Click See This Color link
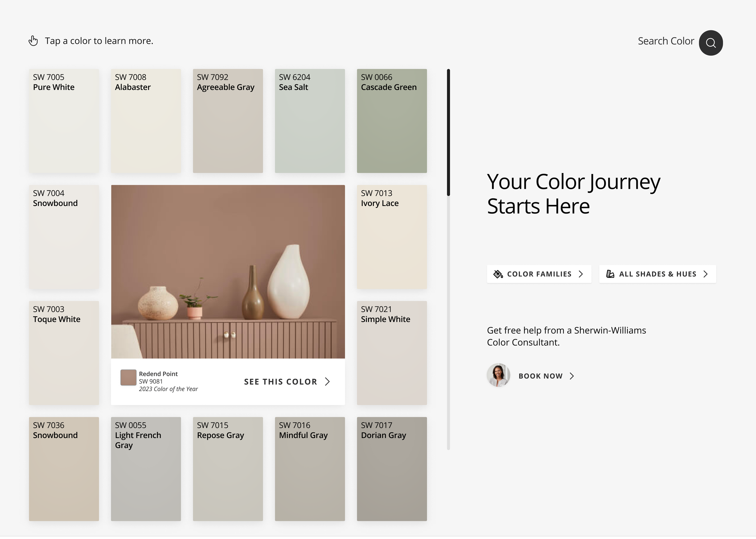The width and height of the screenshot is (756, 539). click(x=280, y=382)
